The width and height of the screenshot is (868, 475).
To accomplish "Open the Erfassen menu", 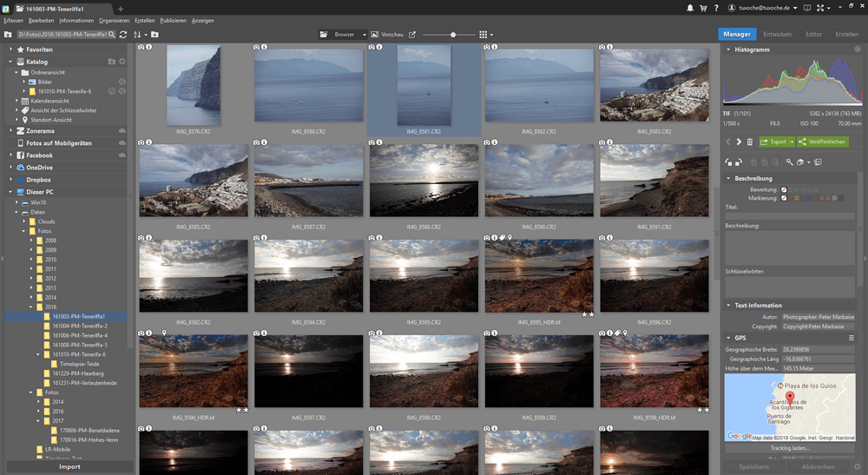I will pos(13,21).
